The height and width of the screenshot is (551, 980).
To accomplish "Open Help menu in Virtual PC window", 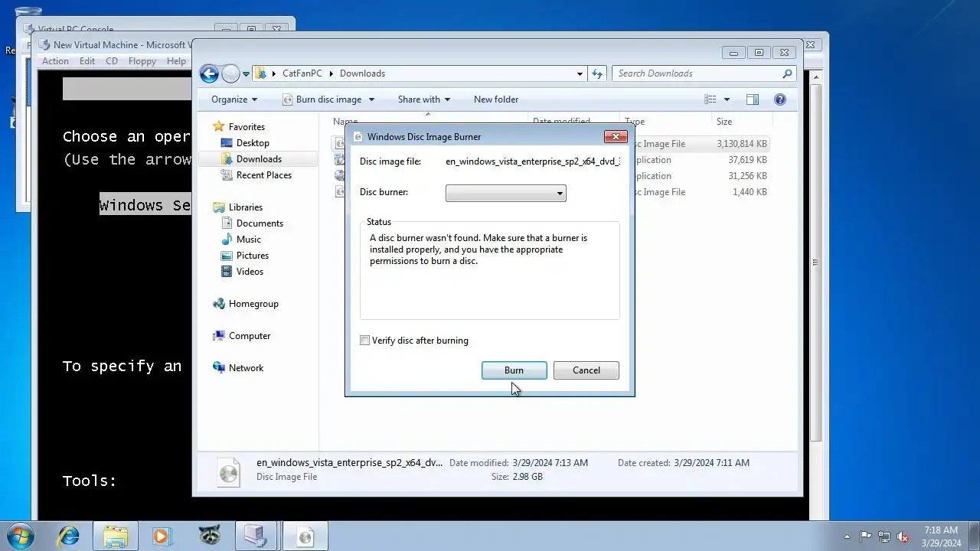I will [x=176, y=61].
